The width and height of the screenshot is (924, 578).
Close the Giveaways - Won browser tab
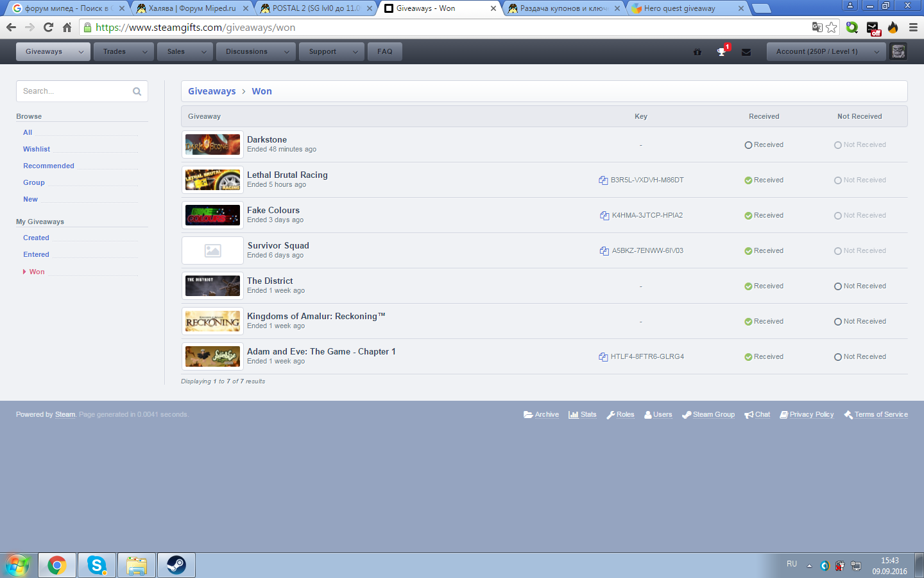(493, 8)
